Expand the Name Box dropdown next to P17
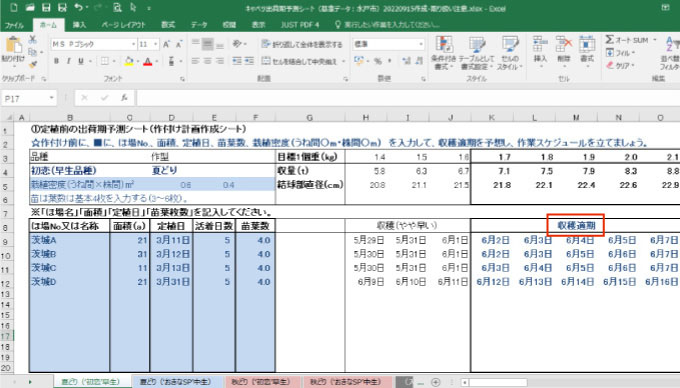 pyautogui.click(x=52, y=98)
